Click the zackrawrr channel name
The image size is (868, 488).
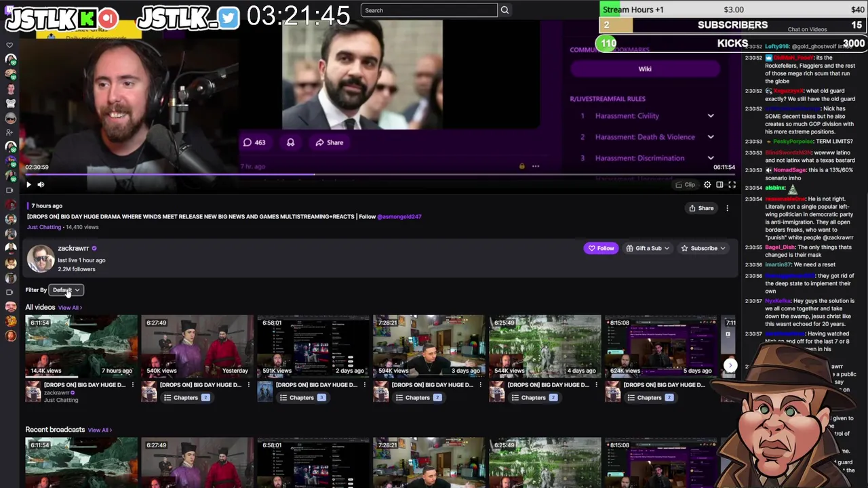pos(73,249)
